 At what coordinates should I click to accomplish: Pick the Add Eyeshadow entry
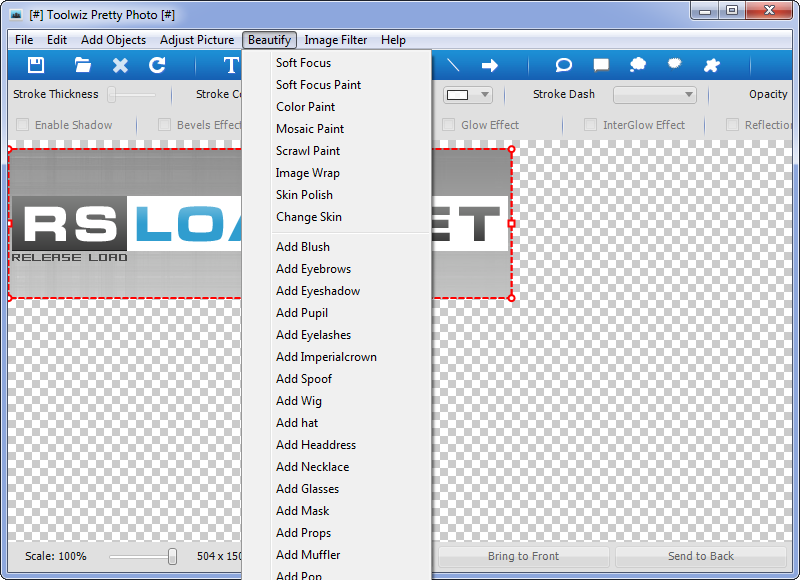tap(337, 291)
